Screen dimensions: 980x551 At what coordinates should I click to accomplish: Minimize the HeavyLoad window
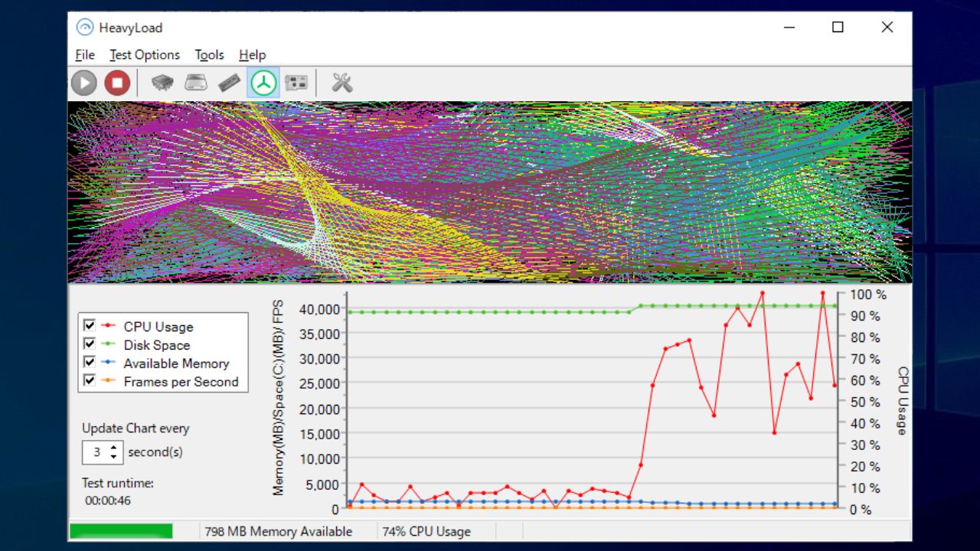point(789,28)
